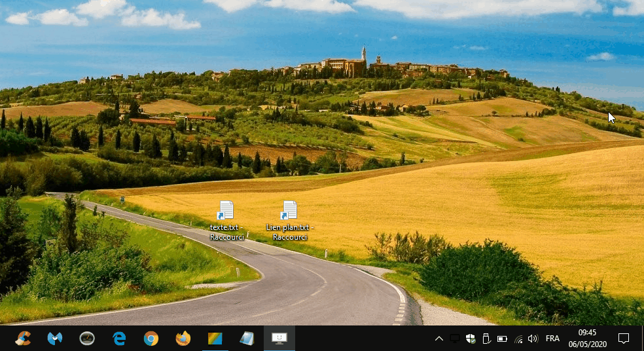Switch to the colorful striped-icon app in taskbar

tap(215, 339)
